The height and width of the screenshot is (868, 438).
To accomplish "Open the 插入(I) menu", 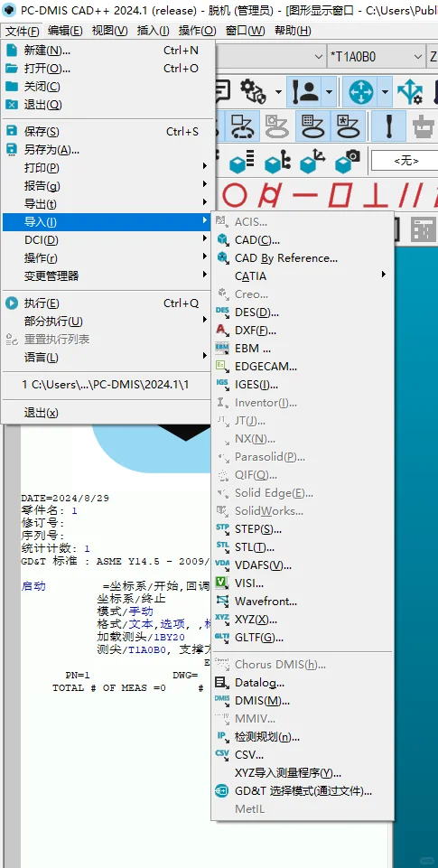I will pyautogui.click(x=153, y=31).
